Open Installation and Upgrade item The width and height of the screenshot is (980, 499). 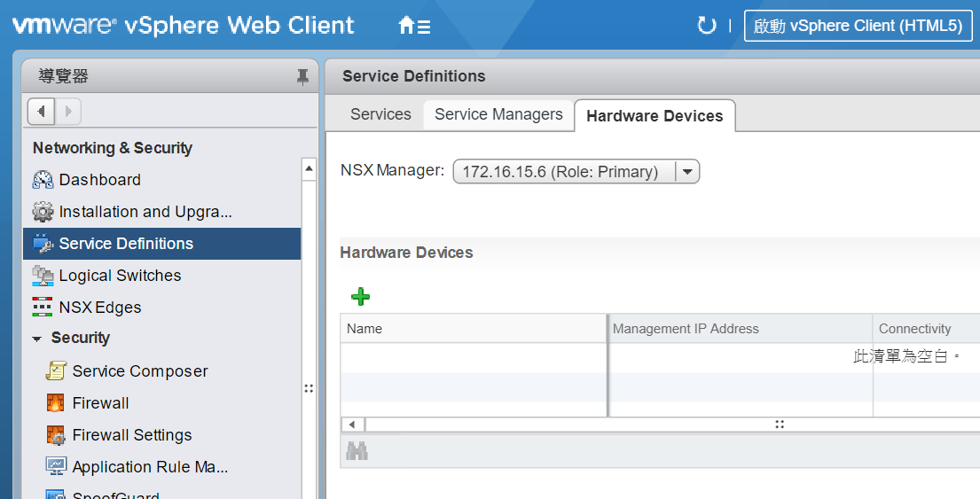[x=145, y=212]
